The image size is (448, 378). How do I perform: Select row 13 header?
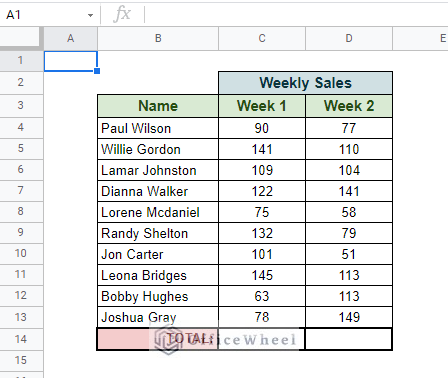click(x=21, y=317)
